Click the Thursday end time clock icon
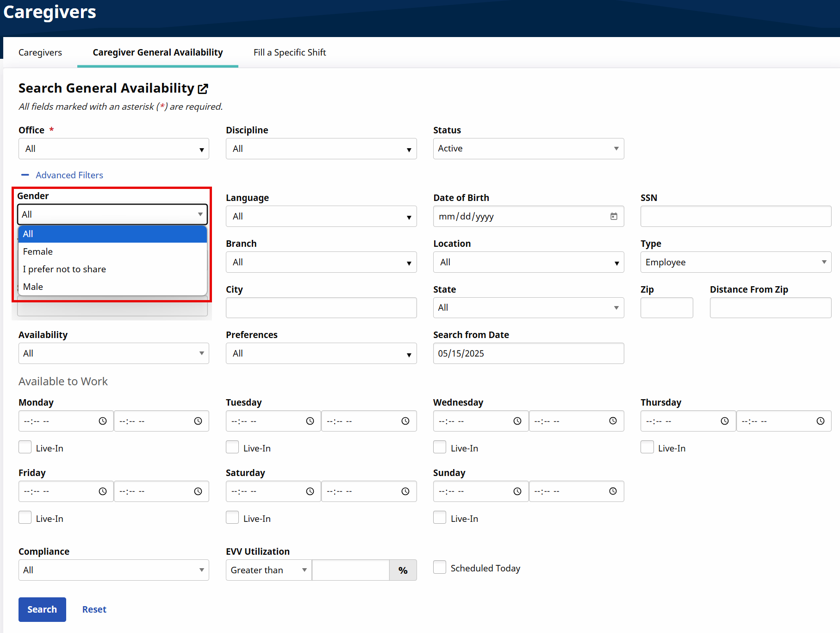Screen dimensions: 840x633 (820, 421)
